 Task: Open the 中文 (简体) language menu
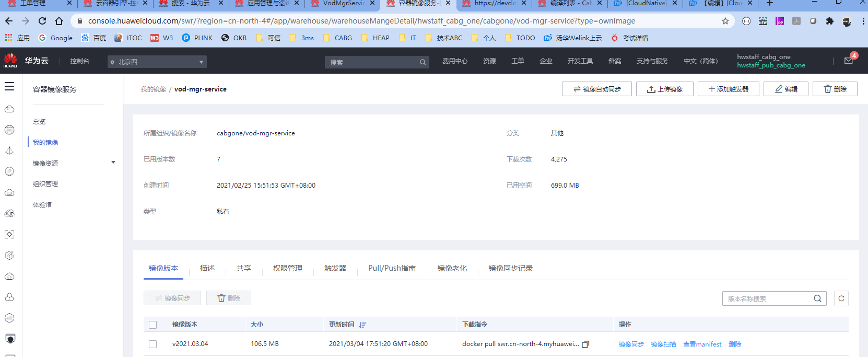click(701, 61)
